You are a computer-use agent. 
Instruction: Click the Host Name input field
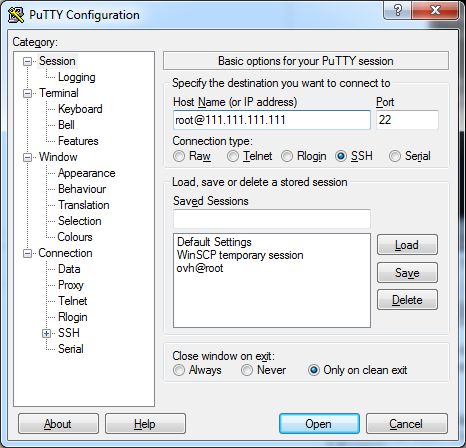point(272,120)
